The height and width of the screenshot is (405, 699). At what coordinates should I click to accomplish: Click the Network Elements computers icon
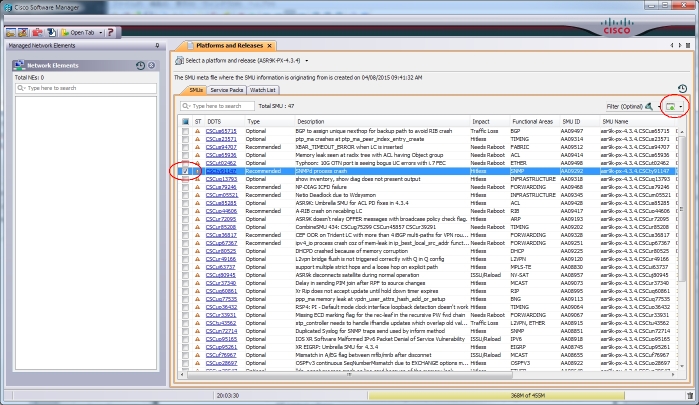[x=19, y=65]
